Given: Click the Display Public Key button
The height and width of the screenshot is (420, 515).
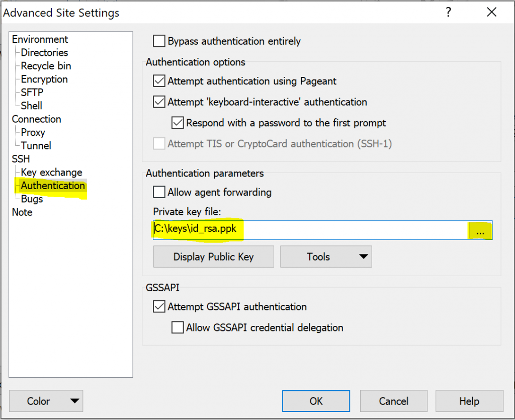Looking at the screenshot, I should pos(213,257).
